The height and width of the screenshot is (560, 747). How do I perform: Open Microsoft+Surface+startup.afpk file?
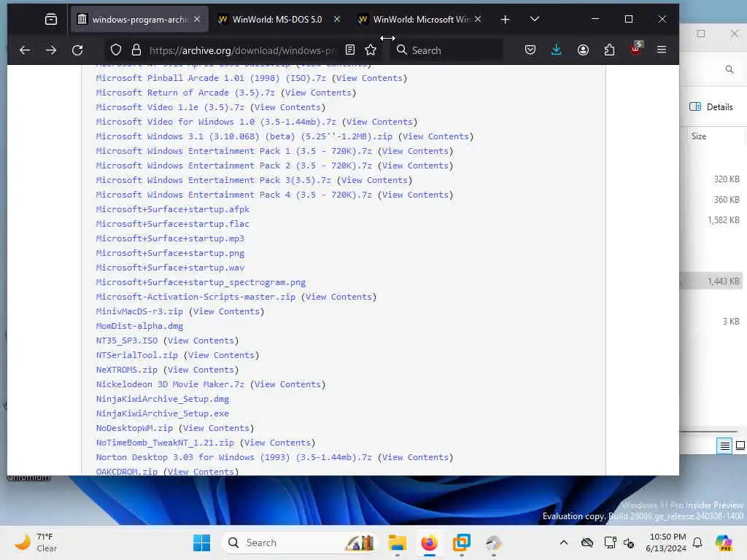(x=172, y=209)
